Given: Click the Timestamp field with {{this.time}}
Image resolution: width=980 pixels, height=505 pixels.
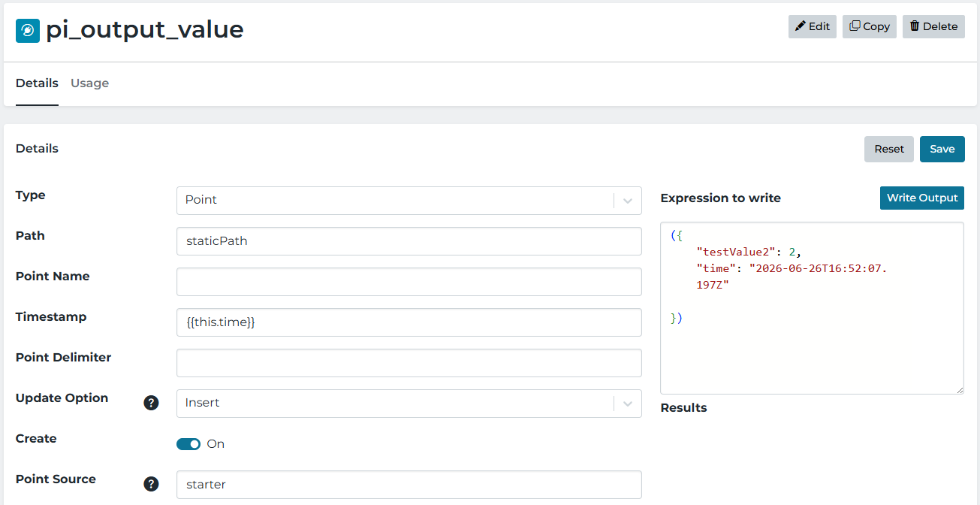Looking at the screenshot, I should click(x=409, y=322).
